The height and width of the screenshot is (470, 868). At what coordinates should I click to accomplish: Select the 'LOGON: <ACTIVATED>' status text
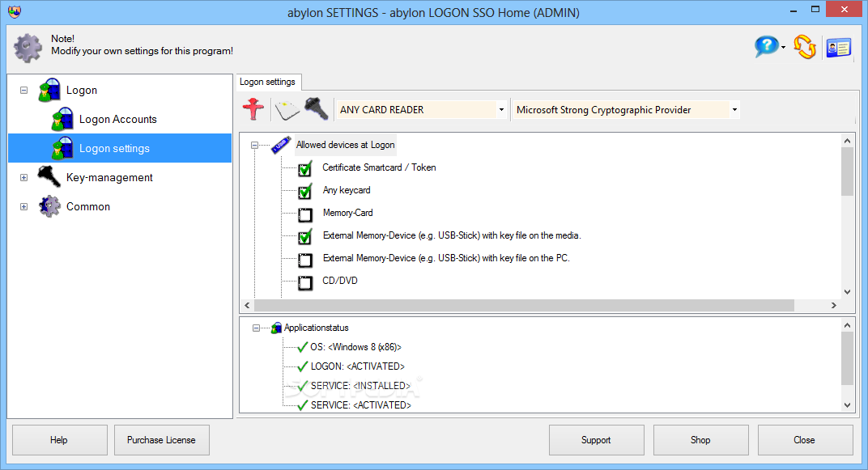tap(358, 366)
